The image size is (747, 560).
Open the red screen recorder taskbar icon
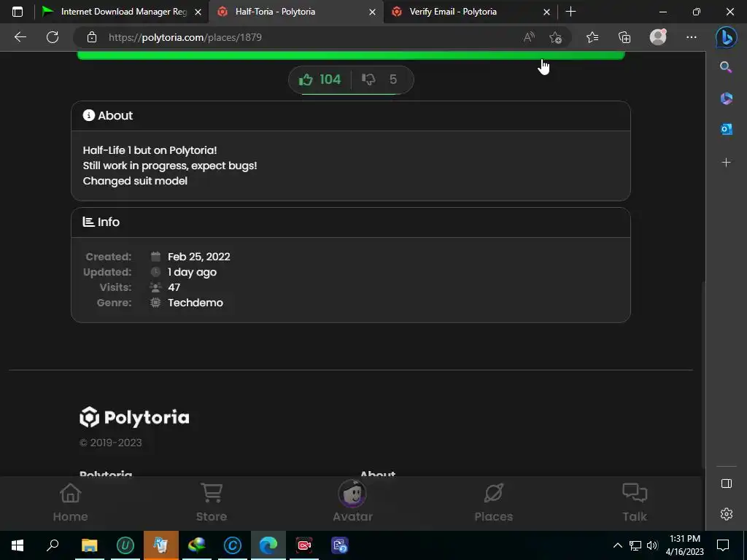tap(304, 545)
